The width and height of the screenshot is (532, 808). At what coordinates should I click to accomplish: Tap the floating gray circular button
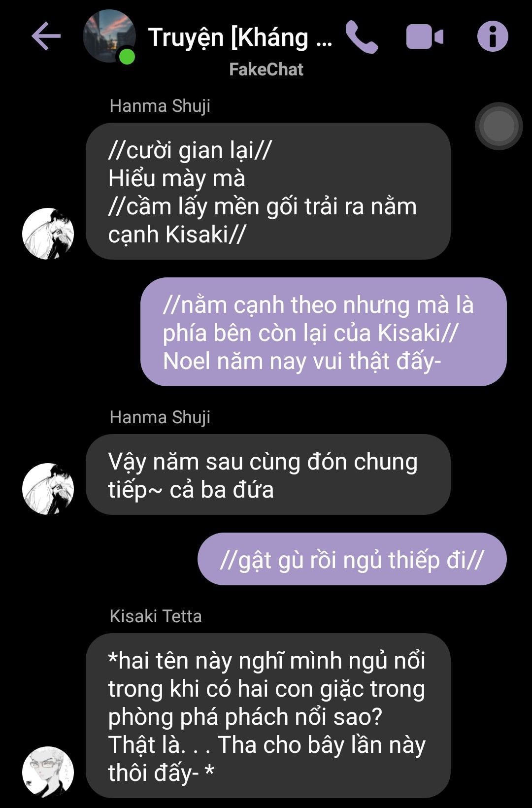tap(499, 126)
